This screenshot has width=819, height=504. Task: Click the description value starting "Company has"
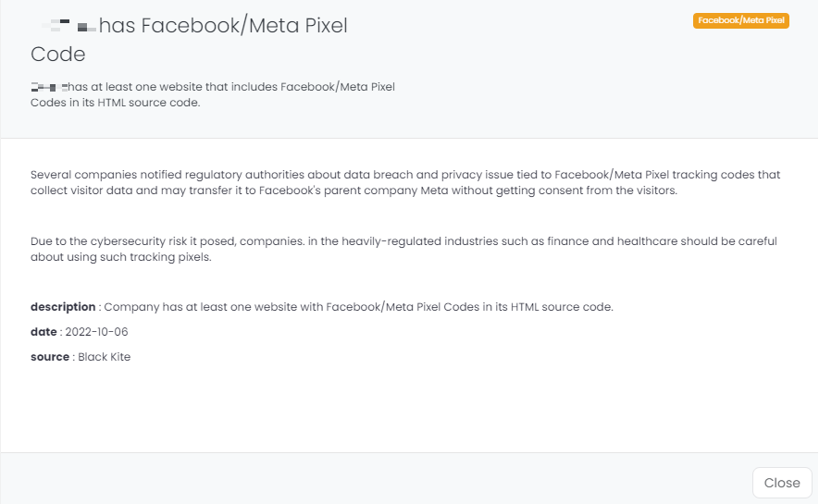pyautogui.click(x=359, y=307)
